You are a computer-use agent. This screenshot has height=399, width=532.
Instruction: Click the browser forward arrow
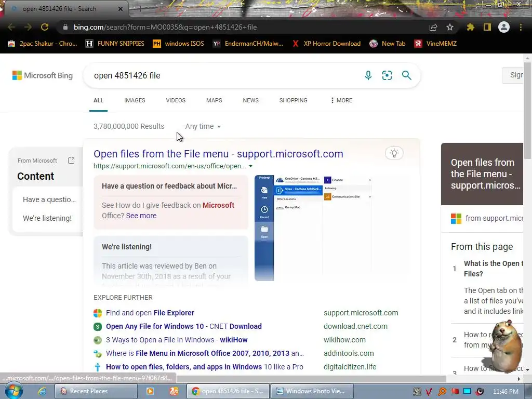(x=28, y=27)
